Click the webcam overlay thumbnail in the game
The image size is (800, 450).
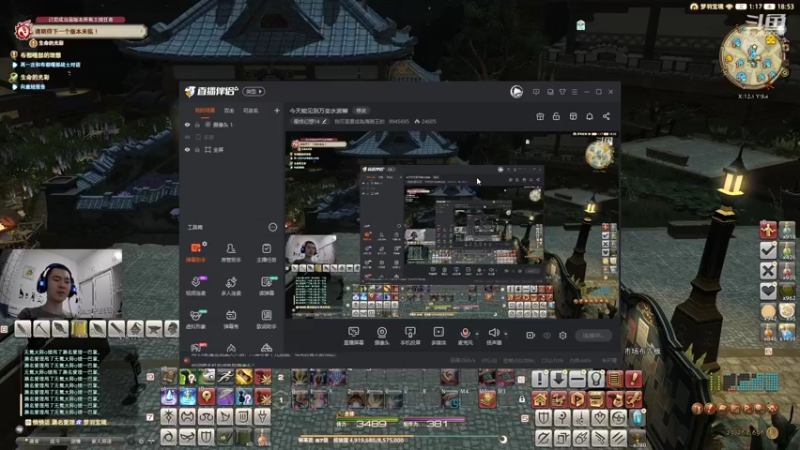(x=62, y=284)
